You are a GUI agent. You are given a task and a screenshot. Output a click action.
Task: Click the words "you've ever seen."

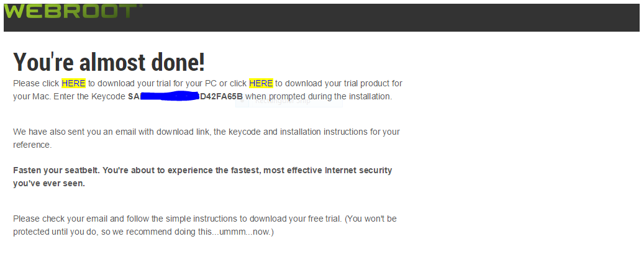coord(48,183)
